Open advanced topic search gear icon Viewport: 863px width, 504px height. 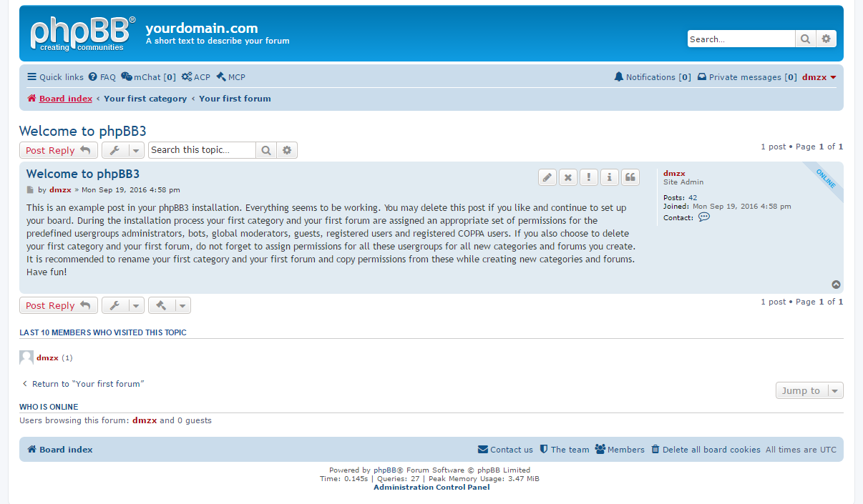click(287, 150)
